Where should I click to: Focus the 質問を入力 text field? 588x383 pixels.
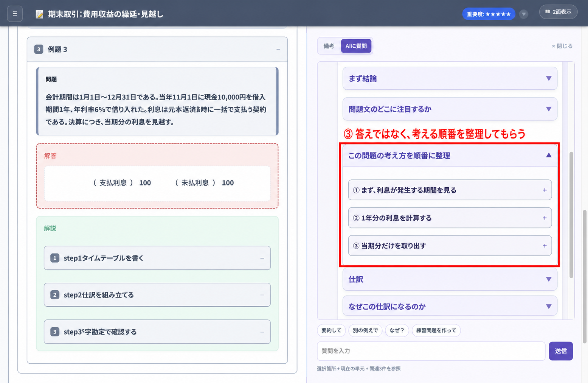(431, 351)
